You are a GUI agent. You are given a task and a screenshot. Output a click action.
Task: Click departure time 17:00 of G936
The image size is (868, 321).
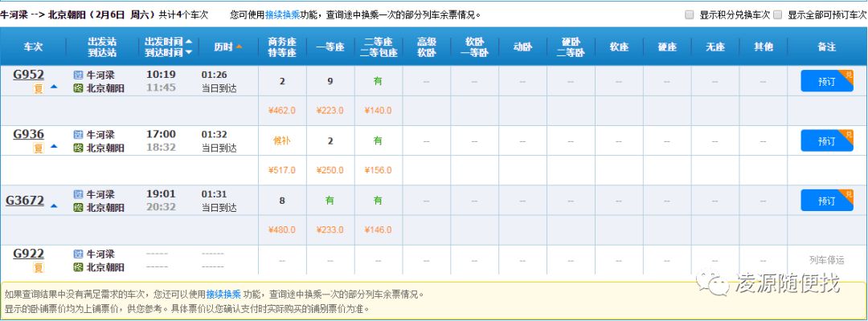[x=161, y=134]
